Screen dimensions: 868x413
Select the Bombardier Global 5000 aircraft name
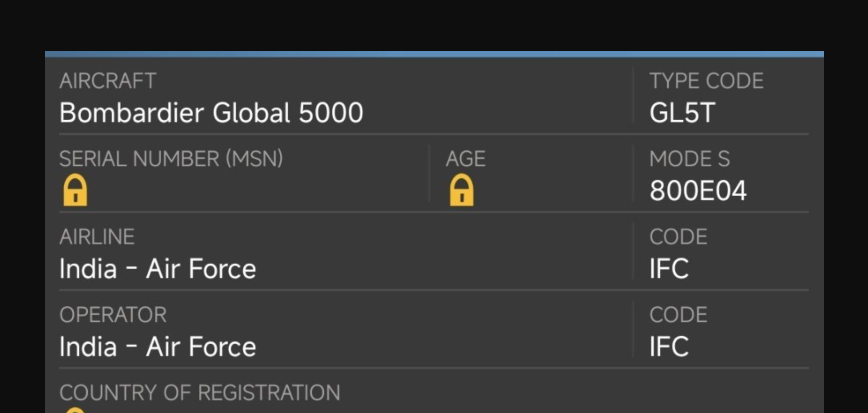coord(211,113)
